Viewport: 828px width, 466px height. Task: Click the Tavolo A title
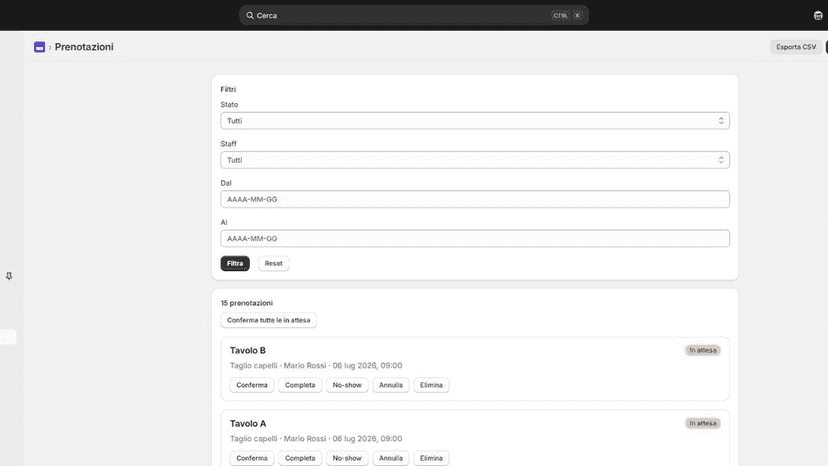[248, 423]
